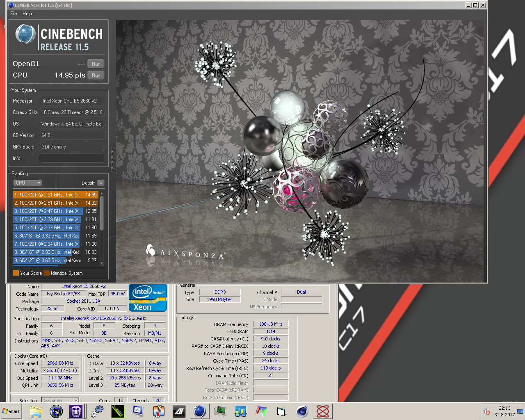Open the monitor with checkmark taskbar icon
This screenshot has height=420, width=525.
[138, 411]
